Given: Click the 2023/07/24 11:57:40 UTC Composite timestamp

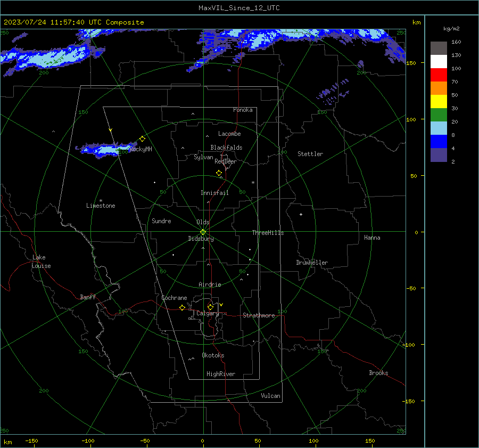Looking at the screenshot, I should coord(74,22).
